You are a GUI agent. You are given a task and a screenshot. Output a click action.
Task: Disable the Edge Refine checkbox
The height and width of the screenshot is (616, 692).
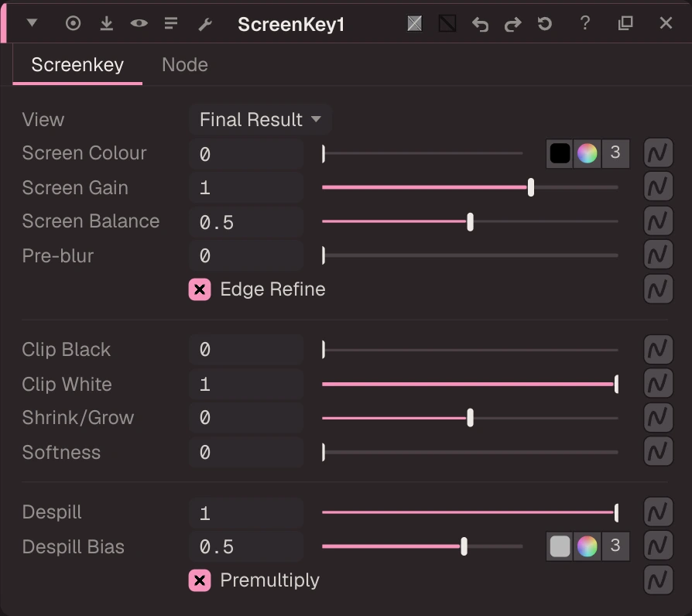pos(200,289)
